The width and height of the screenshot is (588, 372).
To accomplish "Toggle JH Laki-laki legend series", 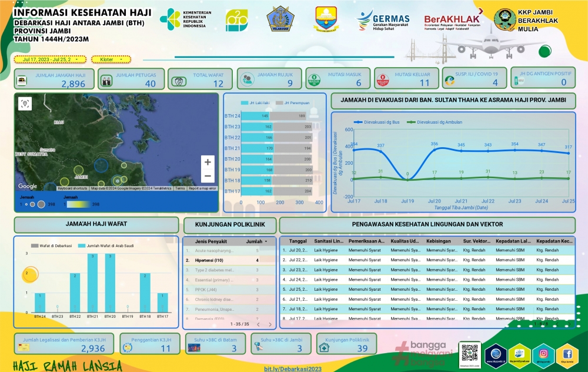I will click(259, 103).
